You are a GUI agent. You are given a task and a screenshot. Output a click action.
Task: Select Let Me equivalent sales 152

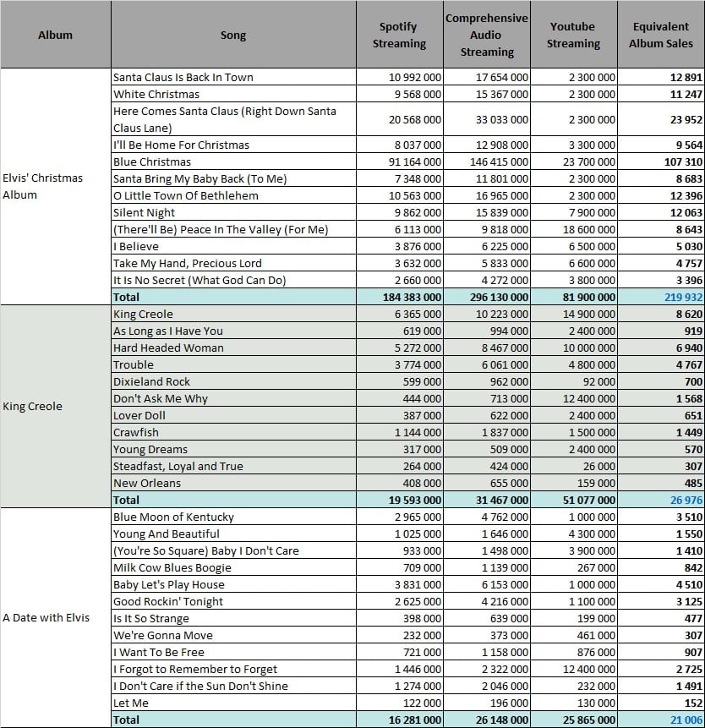[x=661, y=703]
